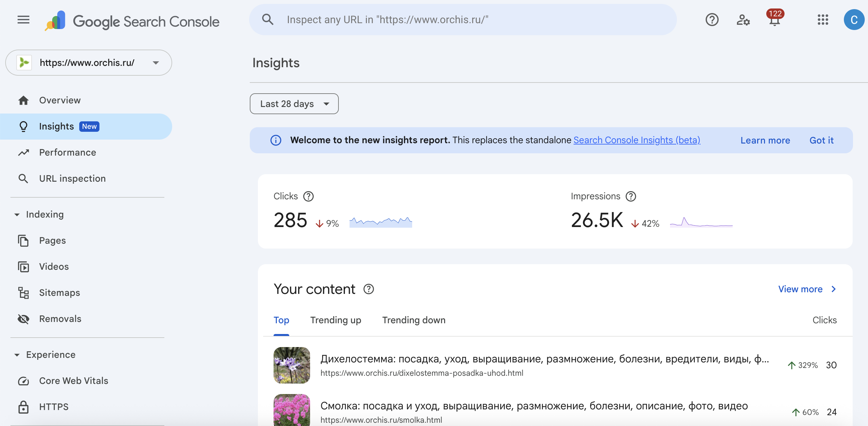Click the Impressions help tooltip icon
868x426 pixels.
[x=630, y=196]
